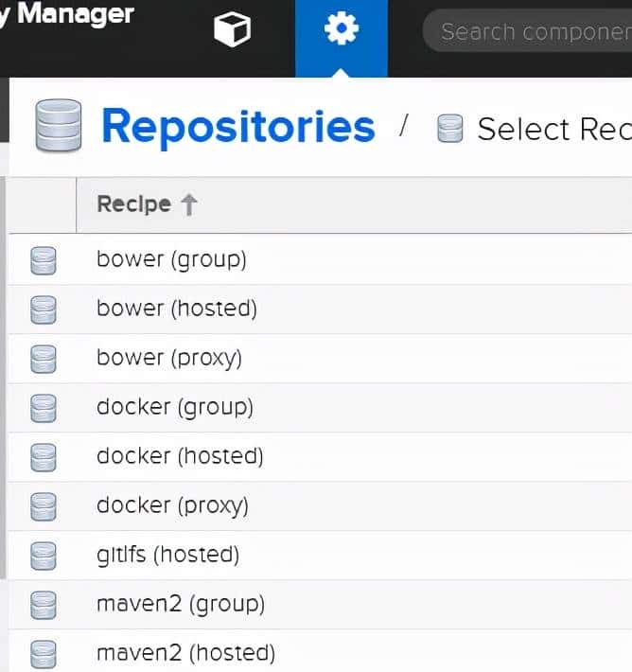Open the administration gear icon
Image resolution: width=632 pixels, height=672 pixels.
(341, 30)
